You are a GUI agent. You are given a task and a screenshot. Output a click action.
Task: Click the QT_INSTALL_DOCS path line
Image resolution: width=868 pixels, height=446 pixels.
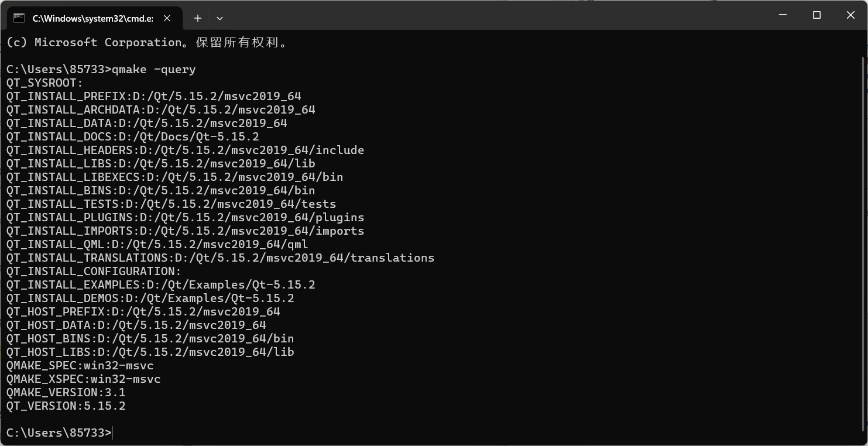[x=133, y=136]
